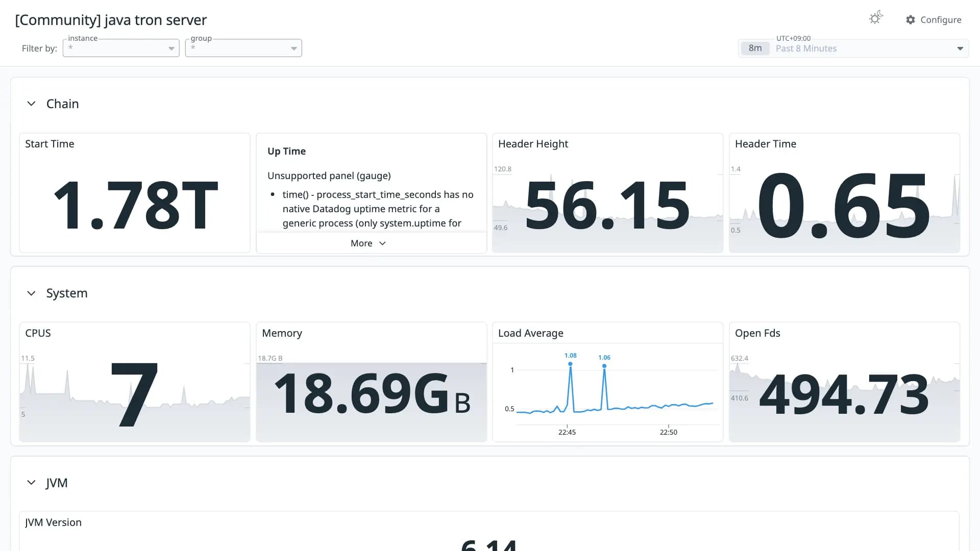The width and height of the screenshot is (980, 551).
Task: Click the Header Height 56.15 value
Action: point(607,205)
